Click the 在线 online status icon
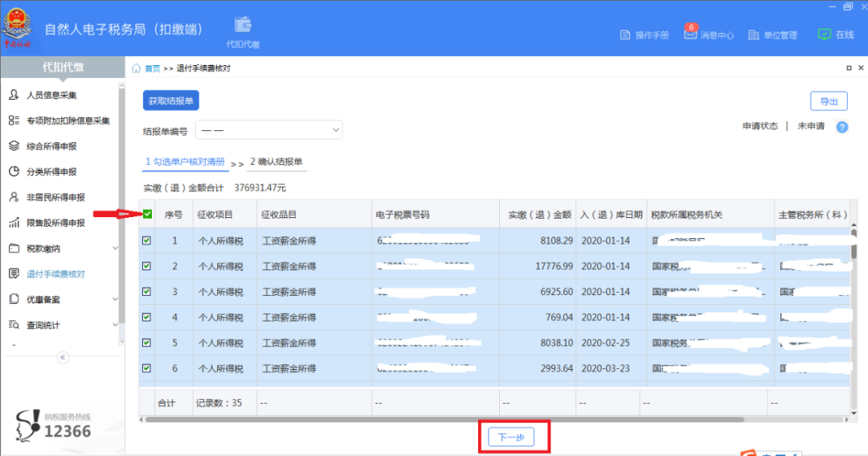This screenshot has width=868, height=456. pos(825,35)
